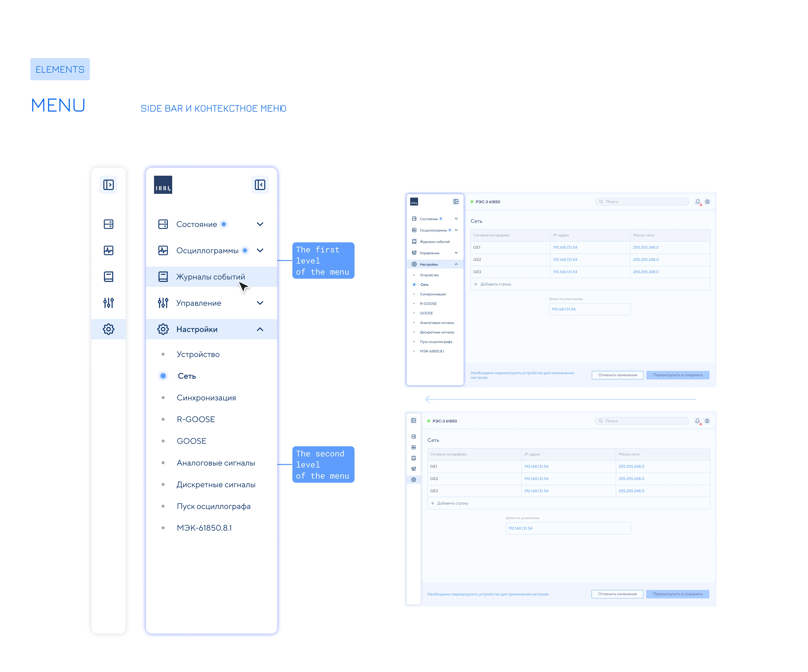Open Осциллограммы menu item in large sidebar
808x672 pixels.
click(x=211, y=250)
